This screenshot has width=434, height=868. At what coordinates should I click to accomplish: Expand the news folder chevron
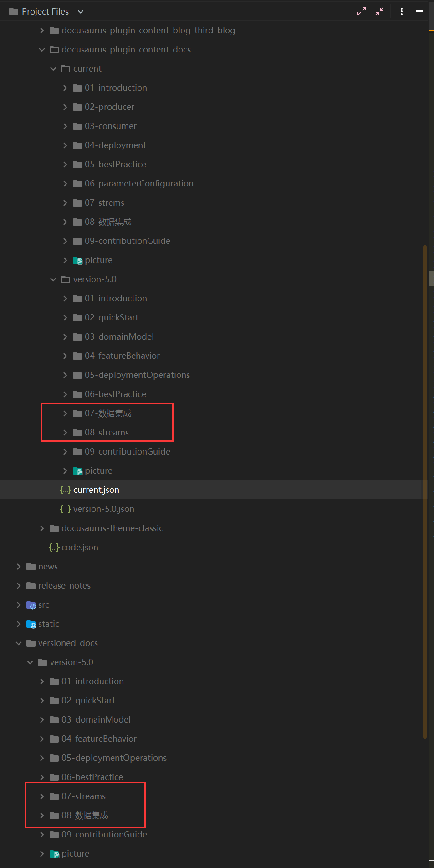(x=19, y=567)
